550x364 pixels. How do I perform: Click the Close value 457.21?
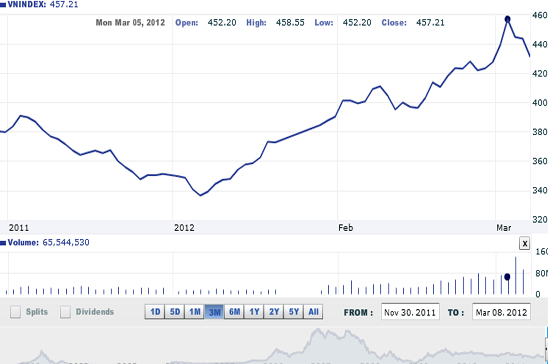point(430,23)
